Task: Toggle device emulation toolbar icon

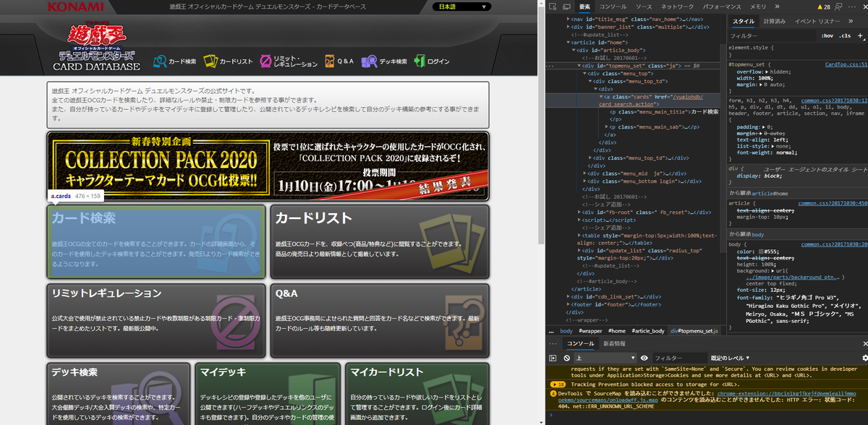Action: [568, 7]
